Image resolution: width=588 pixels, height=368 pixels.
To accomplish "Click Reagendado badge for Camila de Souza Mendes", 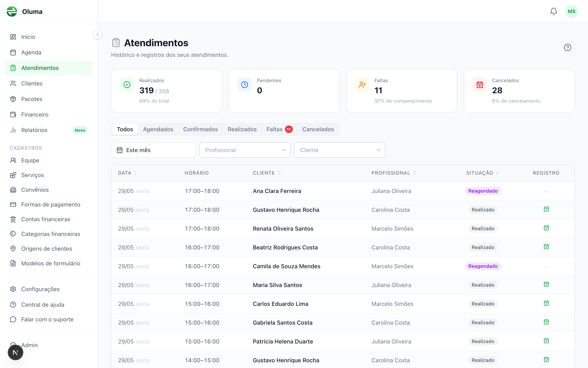I will 483,266.
